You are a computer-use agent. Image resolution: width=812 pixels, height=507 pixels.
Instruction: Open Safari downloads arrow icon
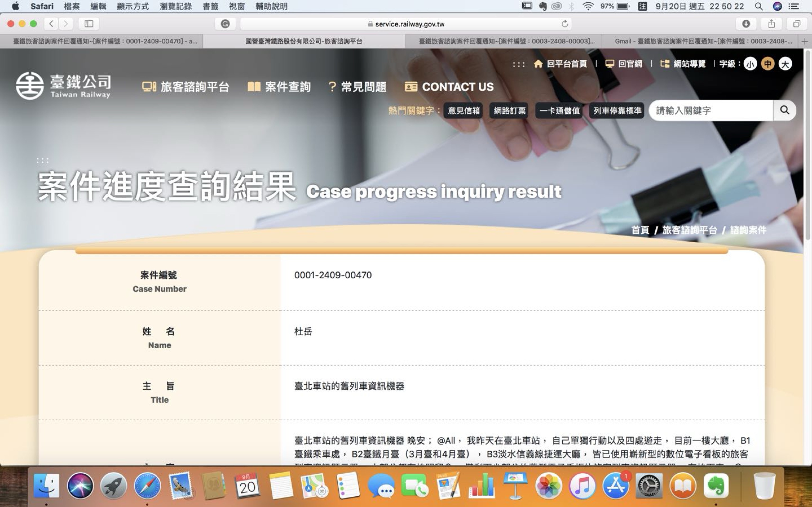(746, 24)
